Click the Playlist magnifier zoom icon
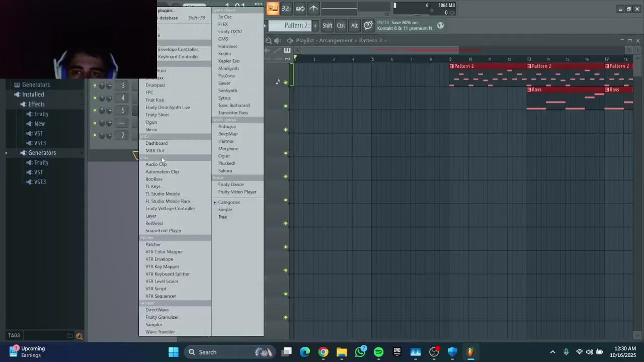The height and width of the screenshot is (362, 644). [269, 41]
